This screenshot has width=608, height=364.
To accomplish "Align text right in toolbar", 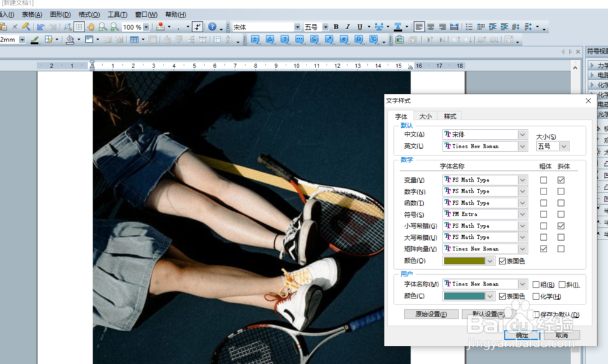I will pyautogui.click(x=443, y=27).
